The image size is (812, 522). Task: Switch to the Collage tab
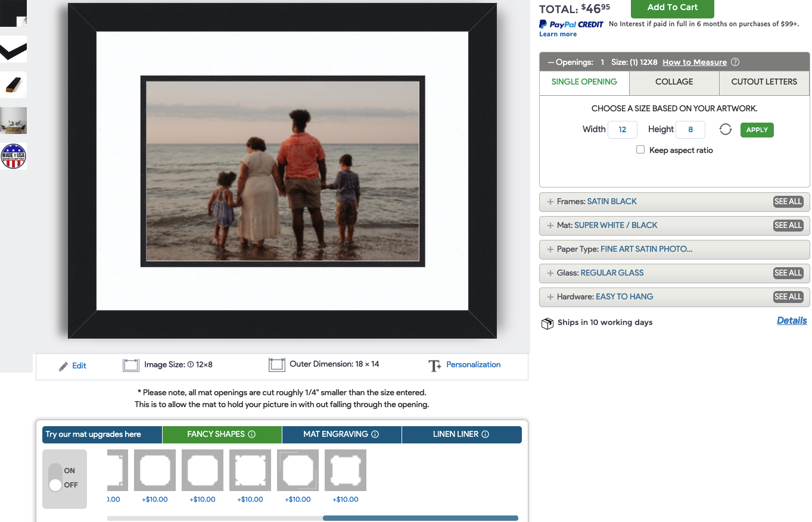(674, 82)
